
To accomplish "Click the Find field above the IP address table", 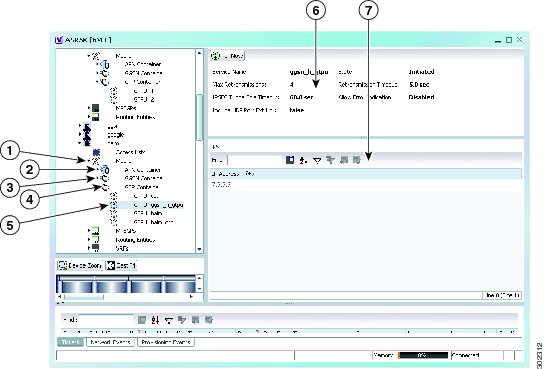I will tap(255, 160).
